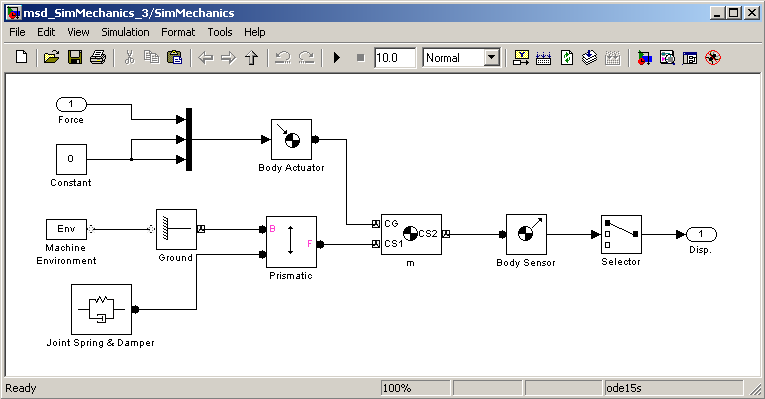The height and width of the screenshot is (399, 765).
Task: Click the Ready status text
Action: [20, 388]
